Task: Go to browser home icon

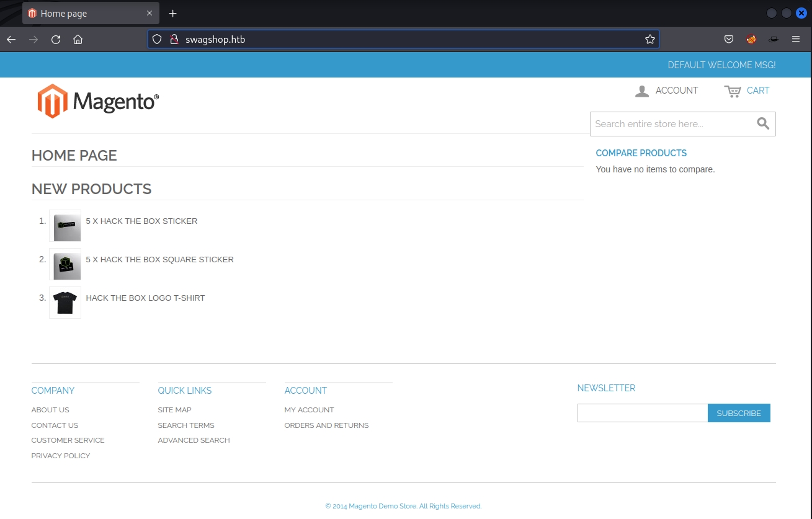Action: 78,40
